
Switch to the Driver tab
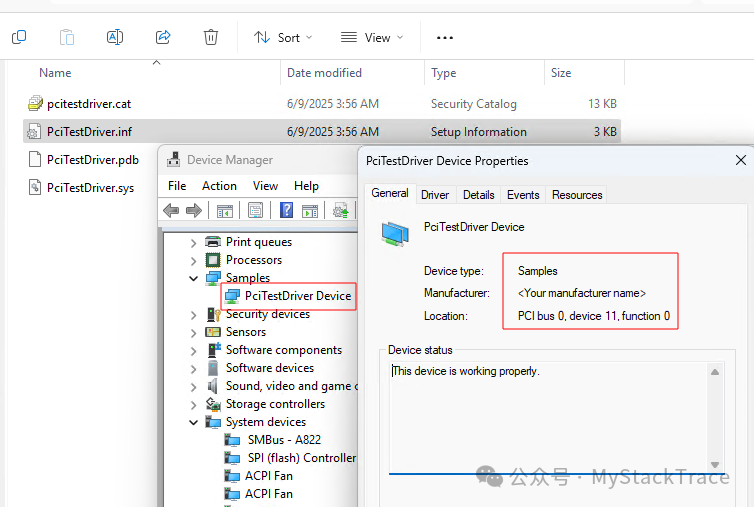(x=435, y=195)
